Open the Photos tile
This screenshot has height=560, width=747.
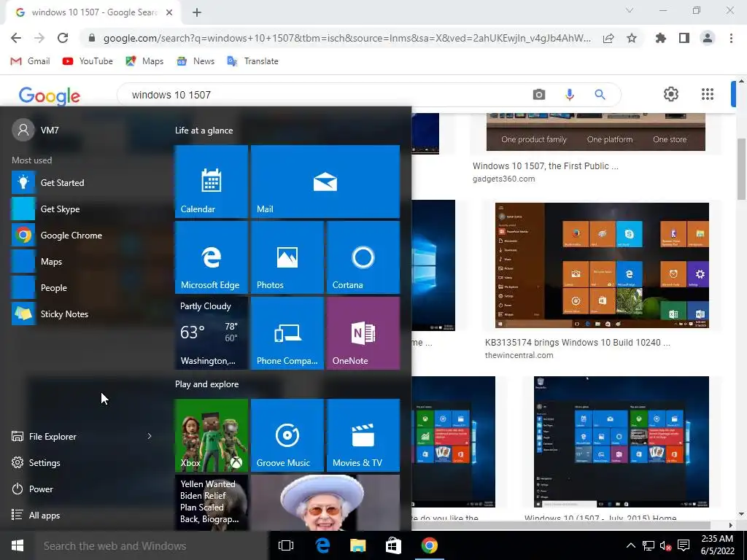click(287, 257)
